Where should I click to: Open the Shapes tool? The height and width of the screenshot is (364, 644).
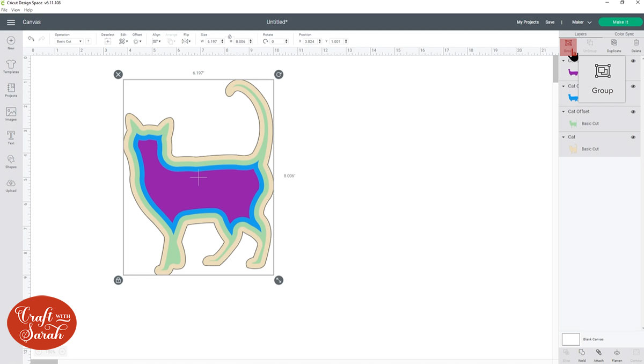(x=11, y=161)
